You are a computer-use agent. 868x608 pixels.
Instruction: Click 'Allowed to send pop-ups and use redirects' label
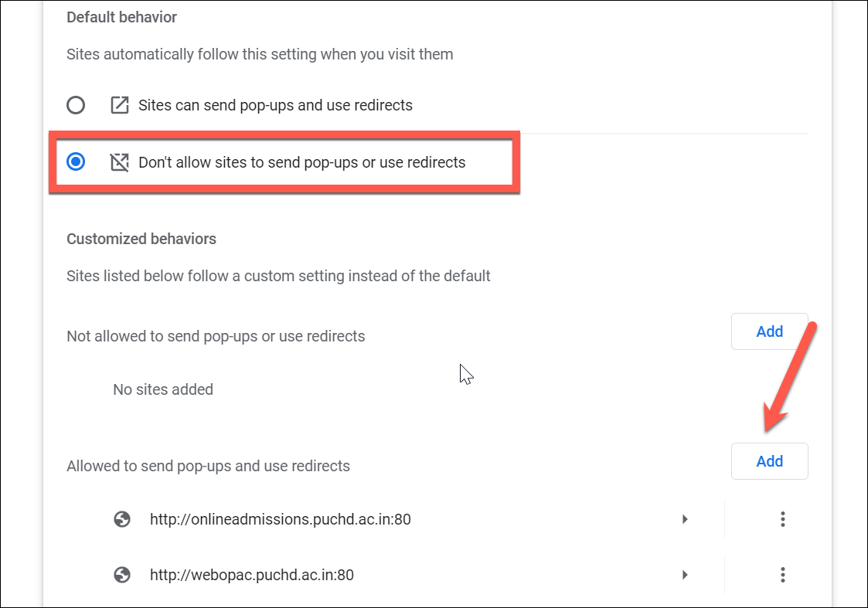[x=208, y=466]
